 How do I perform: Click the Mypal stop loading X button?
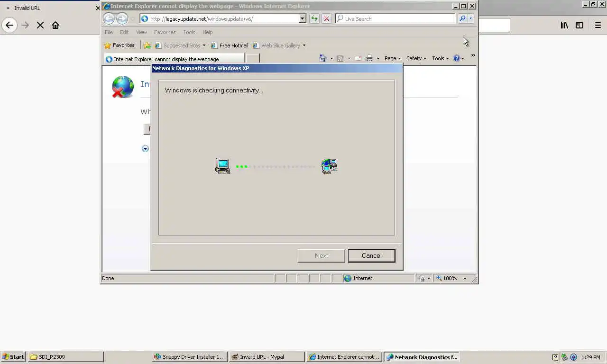click(x=40, y=25)
